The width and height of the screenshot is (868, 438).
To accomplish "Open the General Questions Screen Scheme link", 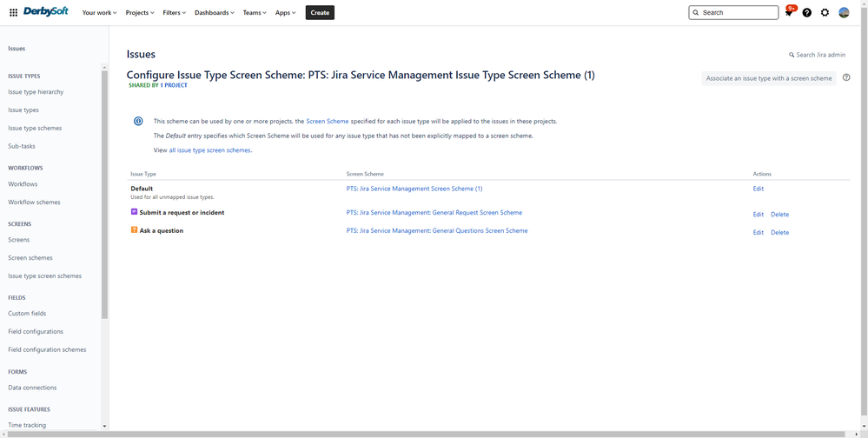I will (437, 230).
